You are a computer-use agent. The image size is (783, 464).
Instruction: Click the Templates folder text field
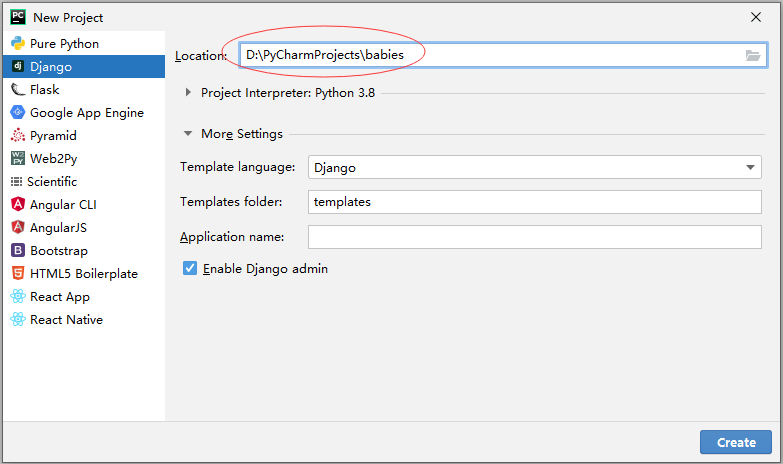534,202
